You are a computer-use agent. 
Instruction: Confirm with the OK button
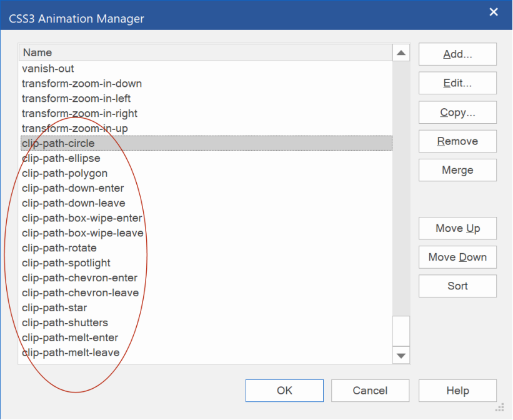pos(284,391)
